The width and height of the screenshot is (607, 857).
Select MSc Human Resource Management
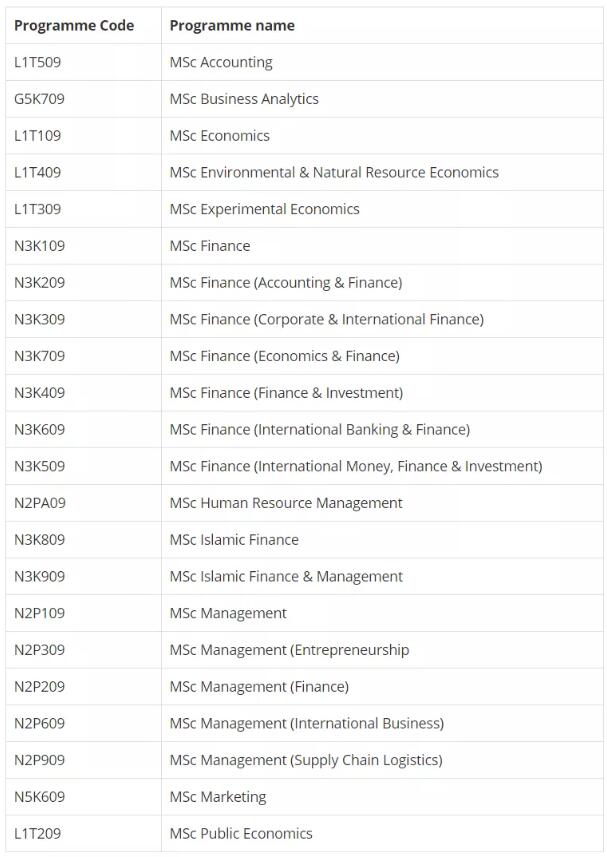[286, 503]
